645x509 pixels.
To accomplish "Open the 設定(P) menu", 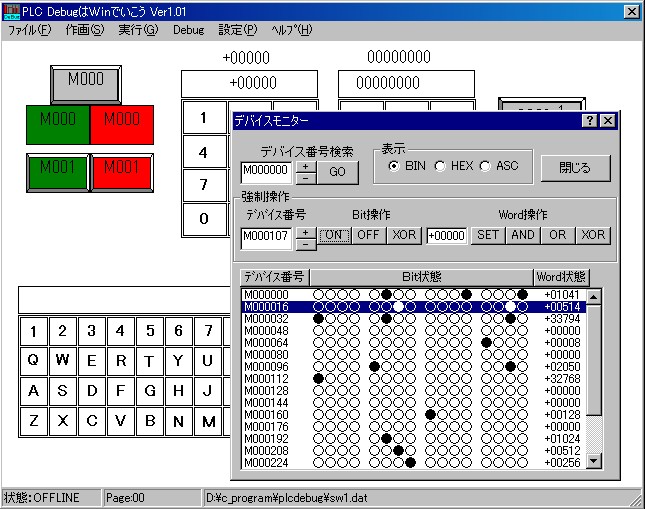I will click(237, 30).
